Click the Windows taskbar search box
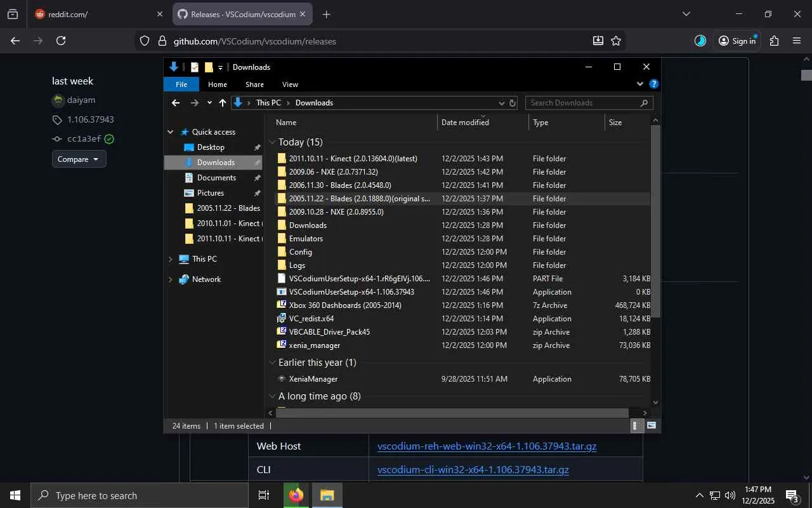 pos(140,495)
